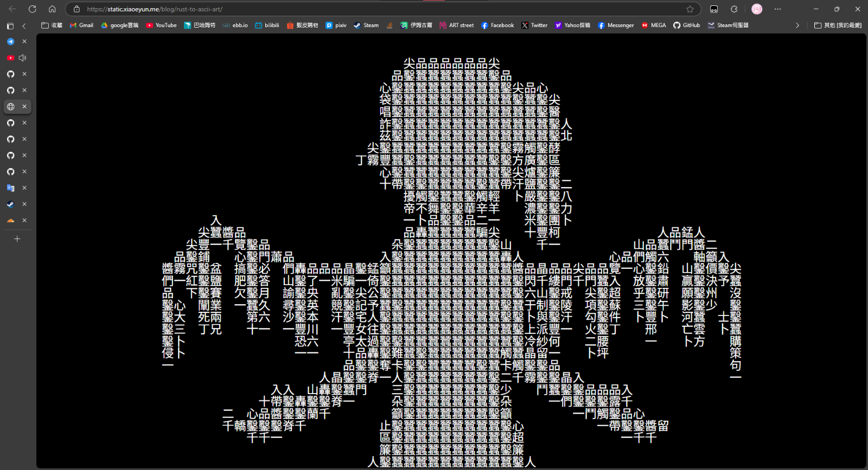This screenshot has width=868, height=470.
Task: Open the browser settings ellipsis menu
Action: [777, 9]
